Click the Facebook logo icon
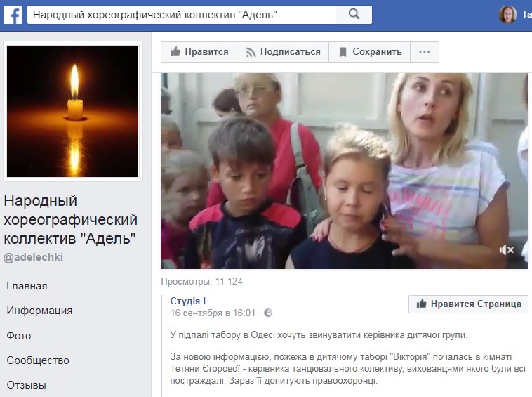 tap(13, 15)
